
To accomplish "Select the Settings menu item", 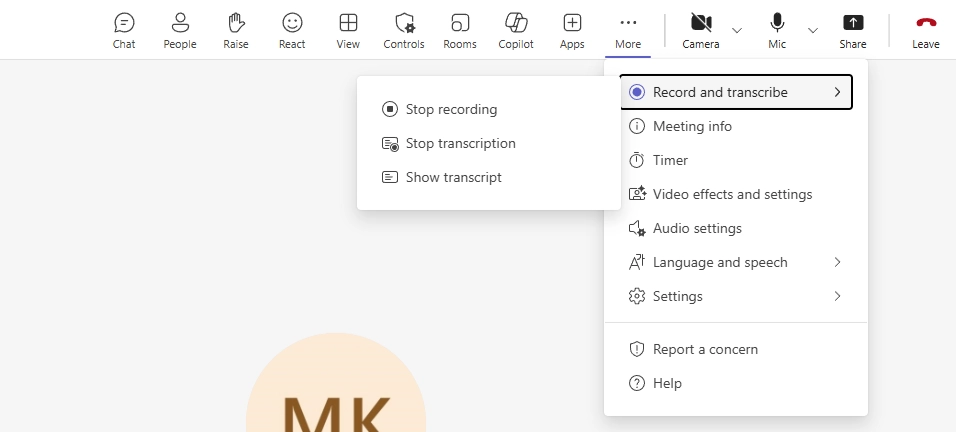I will (x=736, y=297).
